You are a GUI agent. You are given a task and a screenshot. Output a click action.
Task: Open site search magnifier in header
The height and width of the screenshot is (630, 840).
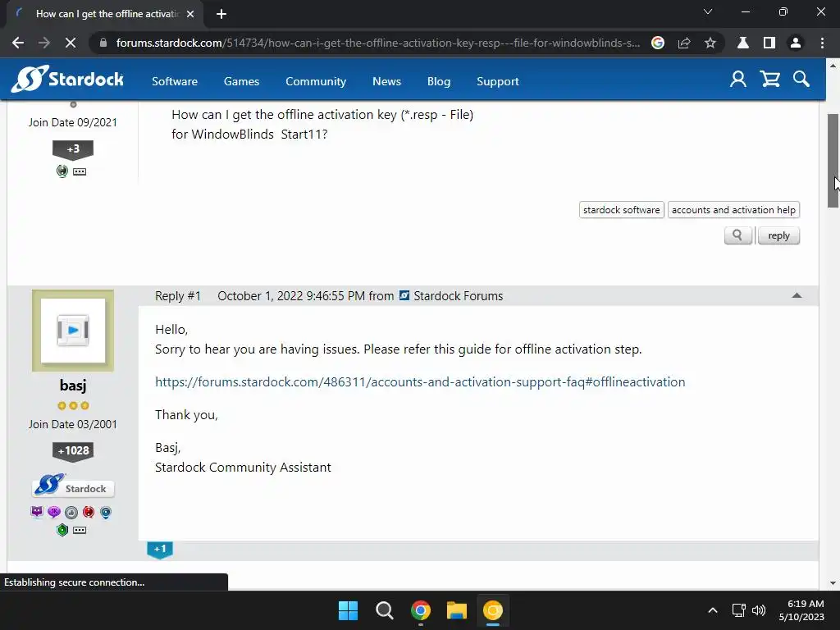[x=801, y=80]
